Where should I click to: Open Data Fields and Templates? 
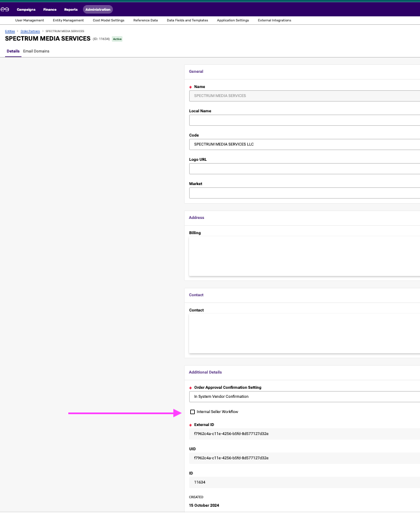point(187,20)
